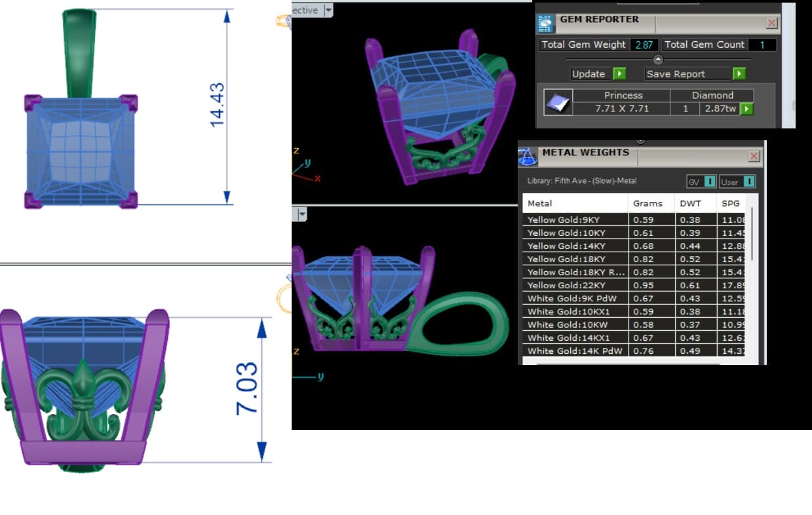
Task: Click the Princess gem thumbnail icon
Action: tap(558, 102)
